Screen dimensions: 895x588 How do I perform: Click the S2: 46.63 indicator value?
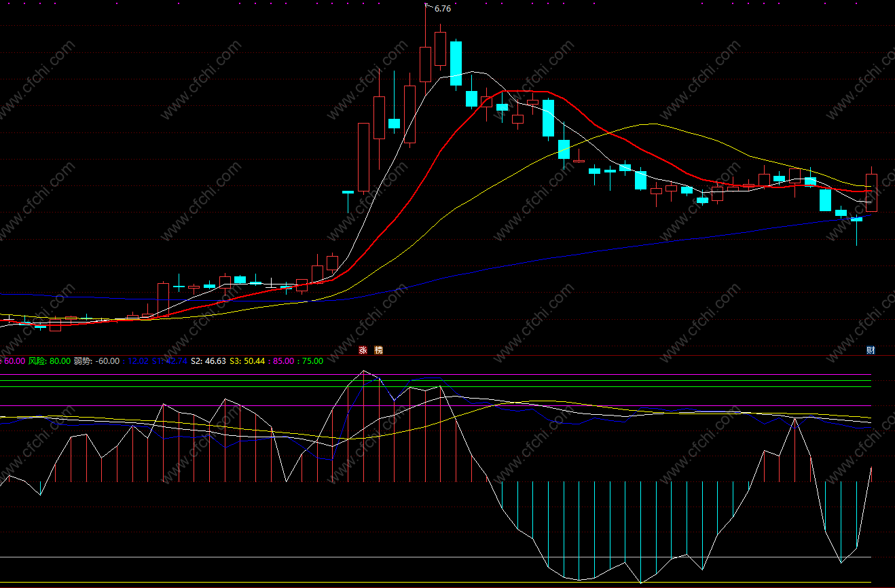click(208, 361)
